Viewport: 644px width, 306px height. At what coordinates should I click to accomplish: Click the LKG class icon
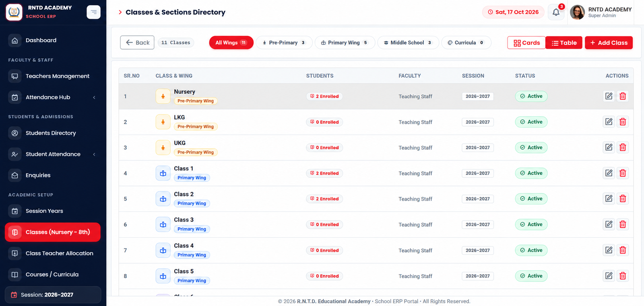click(163, 122)
